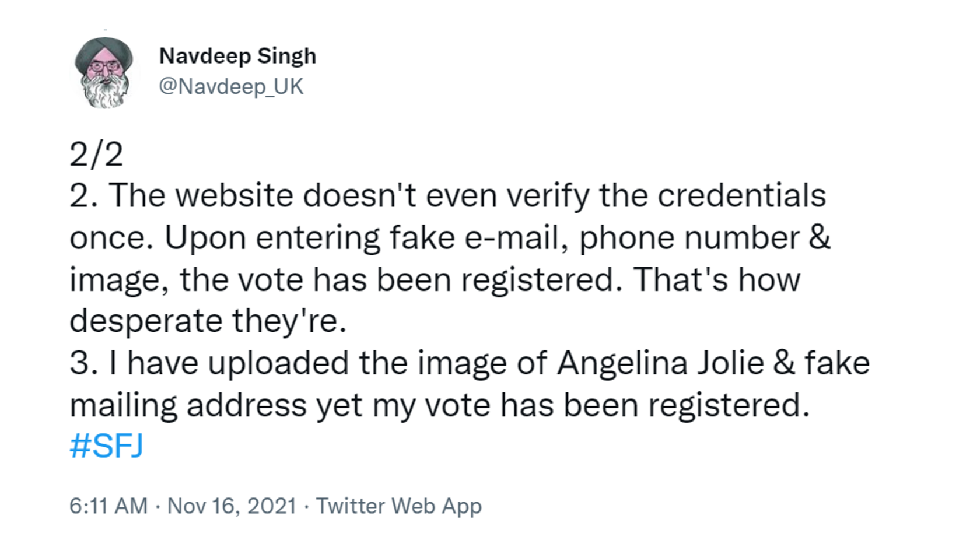Click the 2/2 thread marker text
980x547 pixels.
click(x=96, y=155)
